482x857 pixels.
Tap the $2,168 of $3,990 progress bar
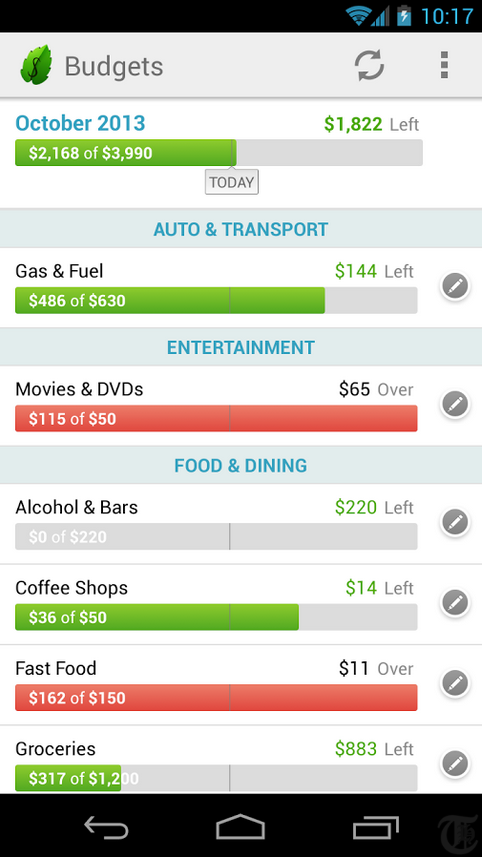coord(219,153)
